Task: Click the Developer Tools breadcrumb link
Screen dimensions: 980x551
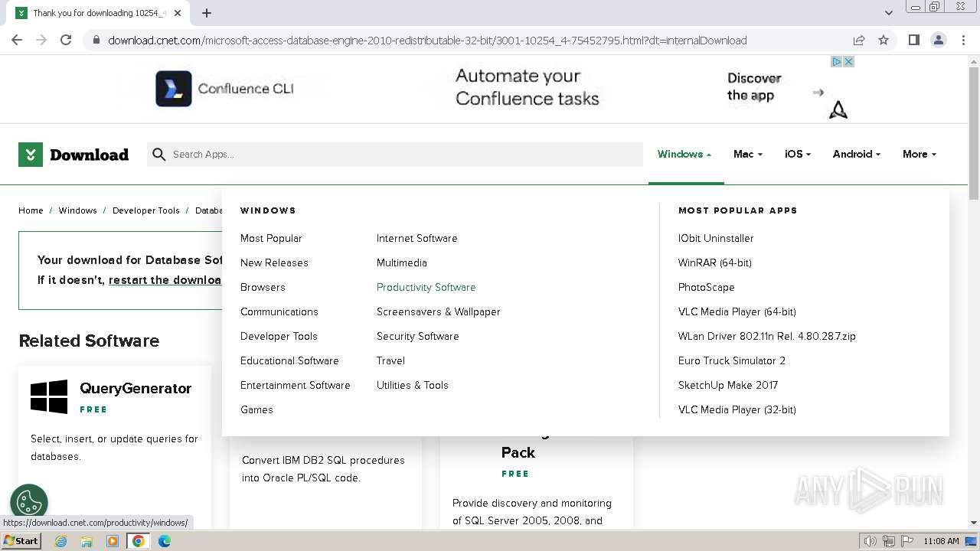Action: tap(146, 210)
